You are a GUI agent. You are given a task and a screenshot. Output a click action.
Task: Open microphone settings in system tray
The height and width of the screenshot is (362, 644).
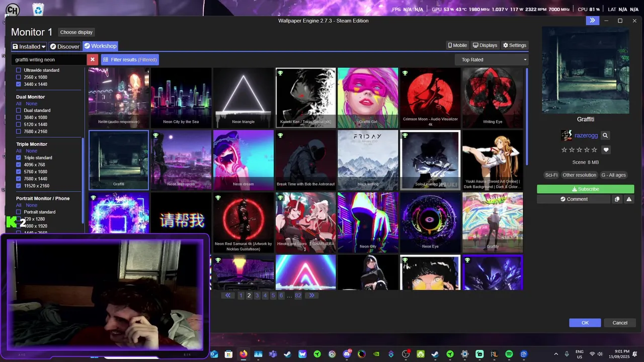(567, 354)
